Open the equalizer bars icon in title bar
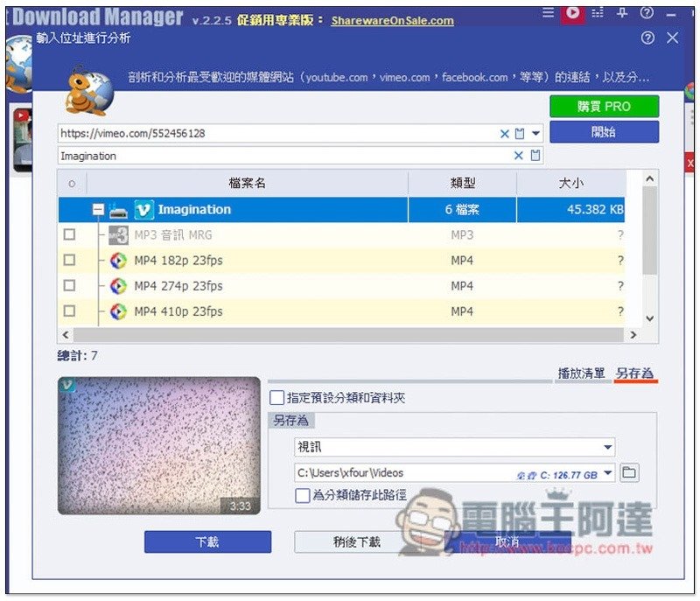 coord(598,13)
